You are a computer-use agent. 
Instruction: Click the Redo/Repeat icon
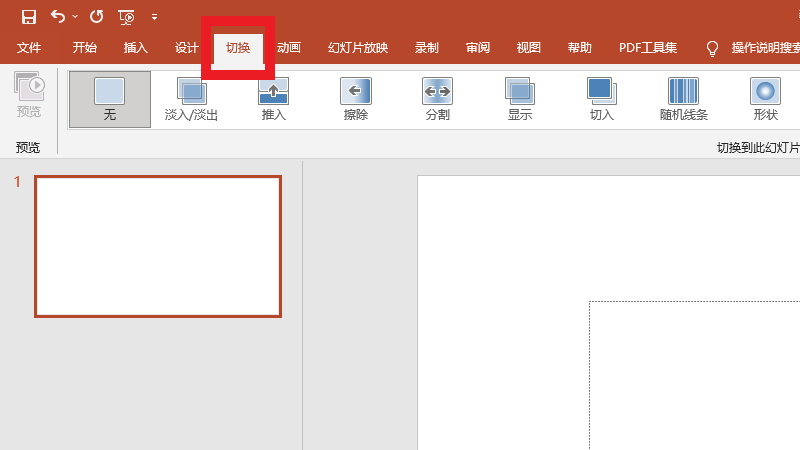(x=96, y=17)
